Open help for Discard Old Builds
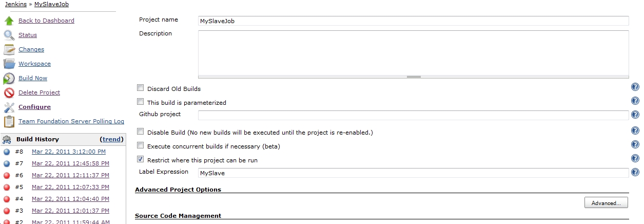 pos(635,88)
